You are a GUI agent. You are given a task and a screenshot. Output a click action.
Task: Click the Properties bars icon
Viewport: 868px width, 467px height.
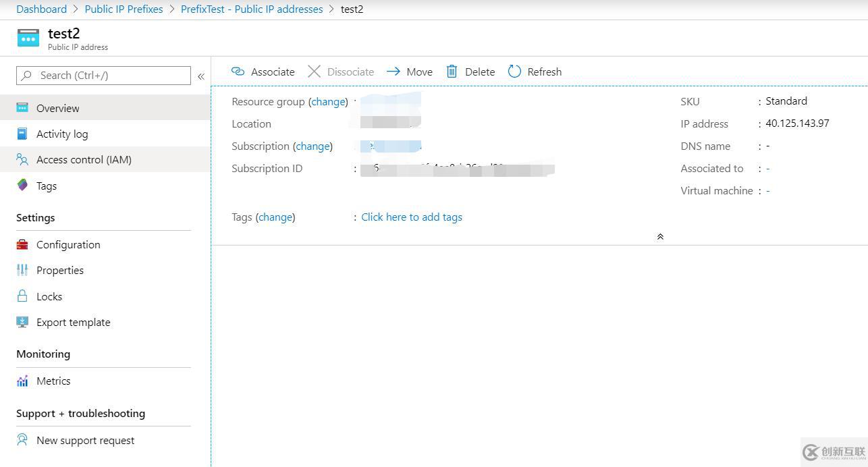point(22,271)
